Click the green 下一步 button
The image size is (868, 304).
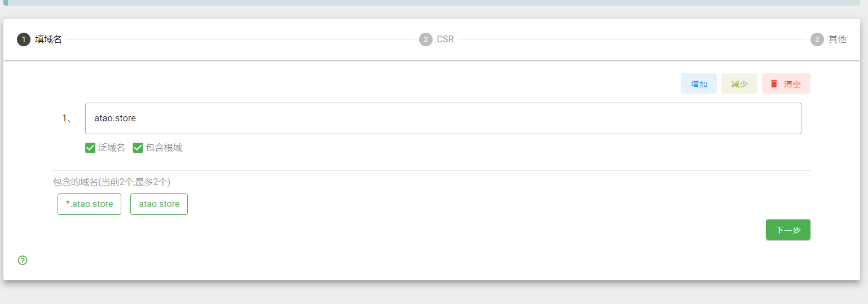(x=788, y=230)
